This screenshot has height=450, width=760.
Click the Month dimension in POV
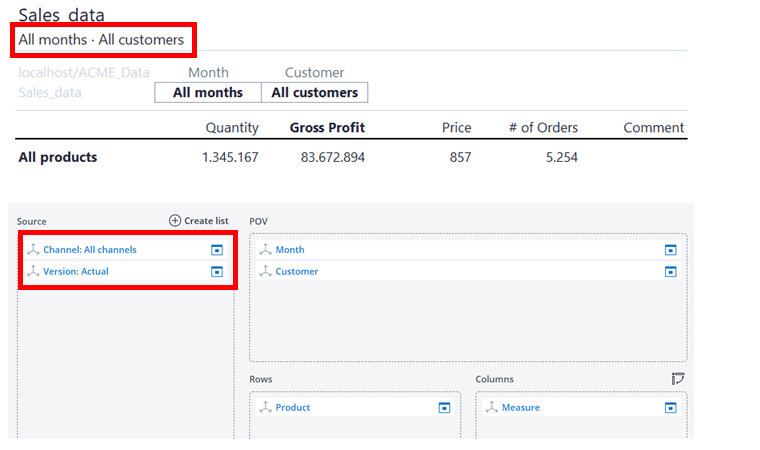pos(290,250)
